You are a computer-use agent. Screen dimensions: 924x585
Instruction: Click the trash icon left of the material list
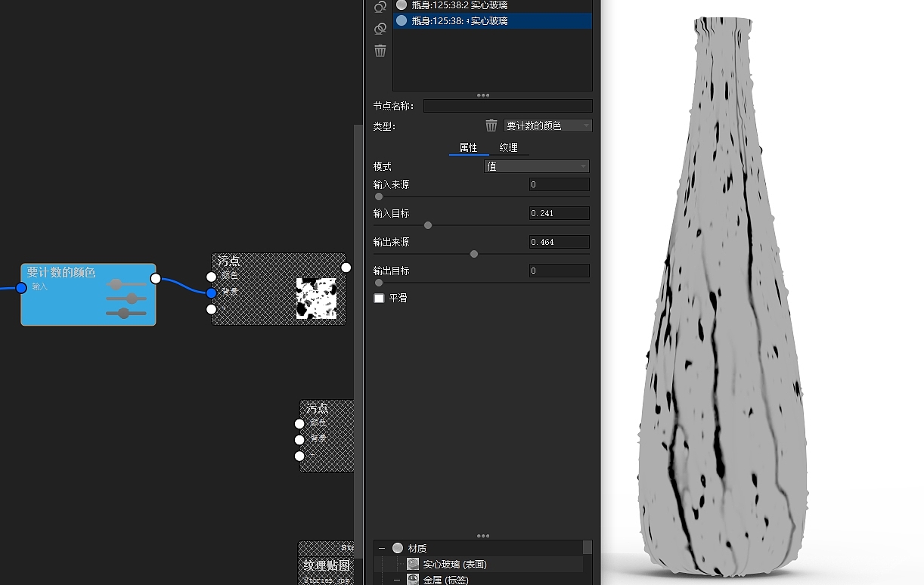[x=380, y=51]
